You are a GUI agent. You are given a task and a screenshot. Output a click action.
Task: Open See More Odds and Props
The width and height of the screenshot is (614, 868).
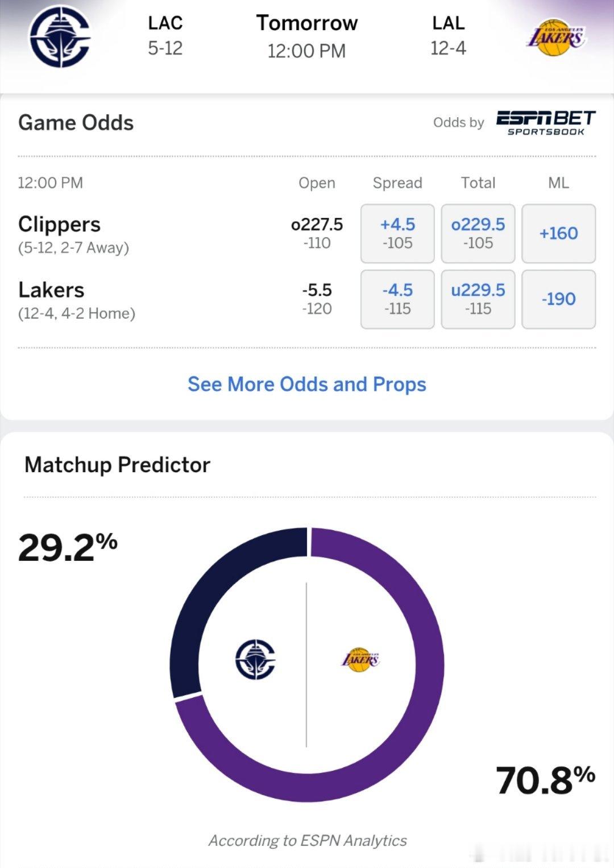coord(307,385)
